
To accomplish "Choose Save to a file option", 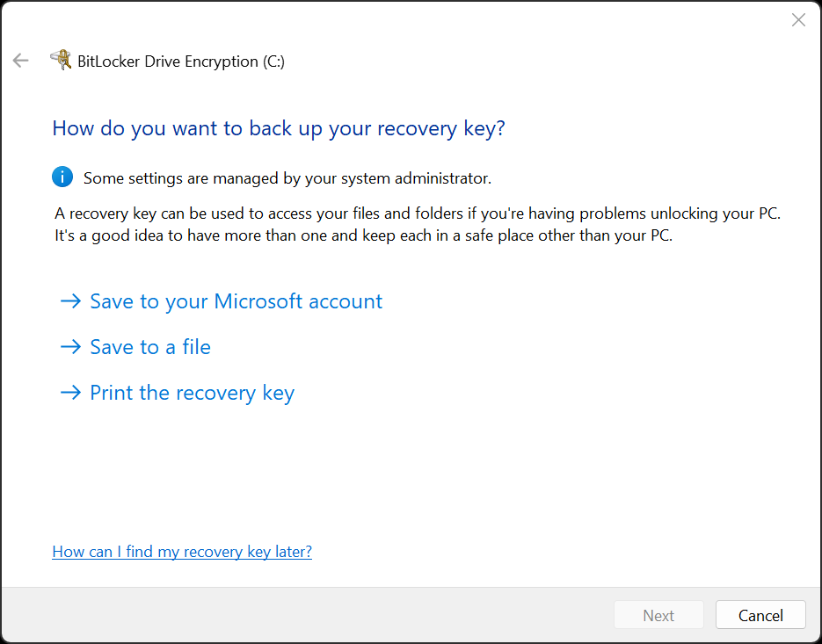I will click(x=149, y=346).
